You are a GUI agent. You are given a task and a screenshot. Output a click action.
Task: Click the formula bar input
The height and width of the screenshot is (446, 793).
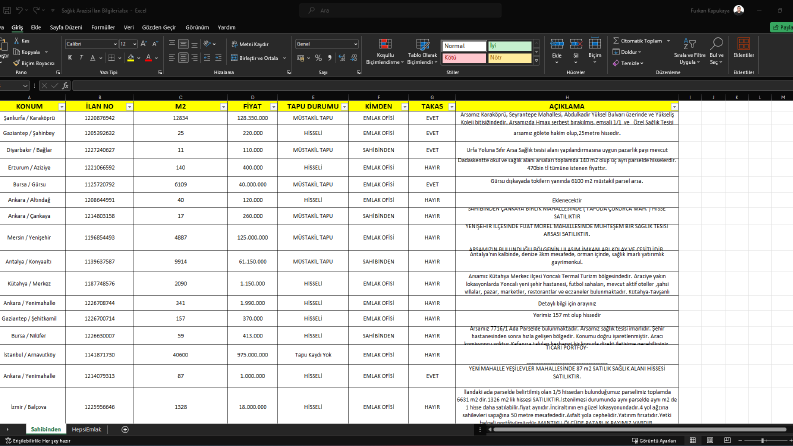[432, 86]
